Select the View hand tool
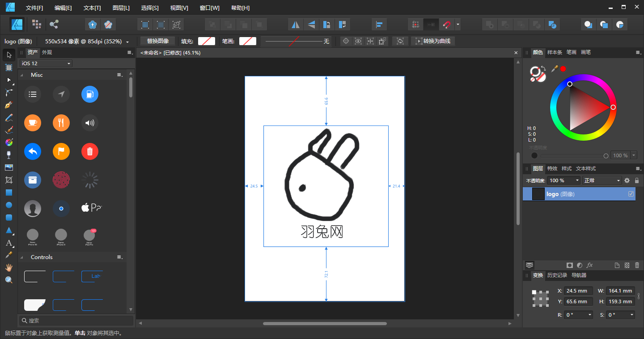 pos(9,268)
